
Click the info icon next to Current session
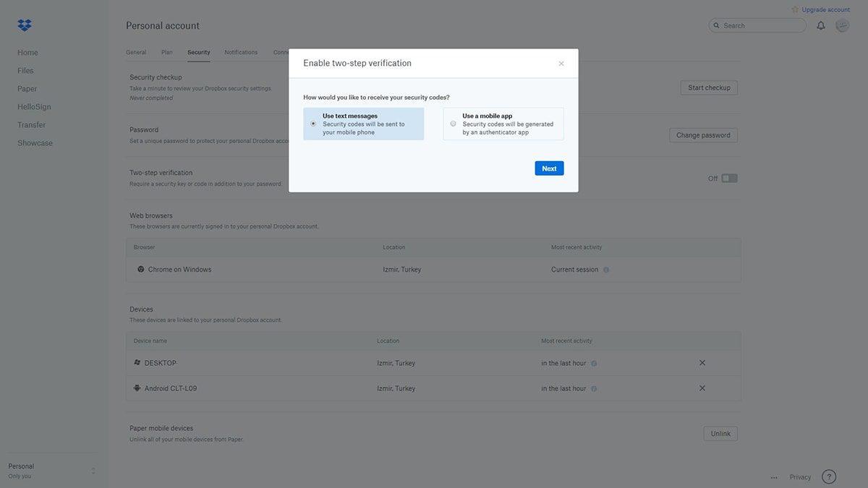pos(605,267)
